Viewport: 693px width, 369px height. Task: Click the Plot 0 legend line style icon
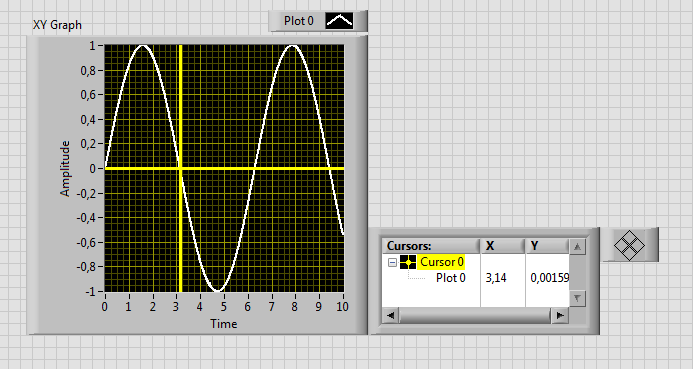pyautogui.click(x=339, y=21)
